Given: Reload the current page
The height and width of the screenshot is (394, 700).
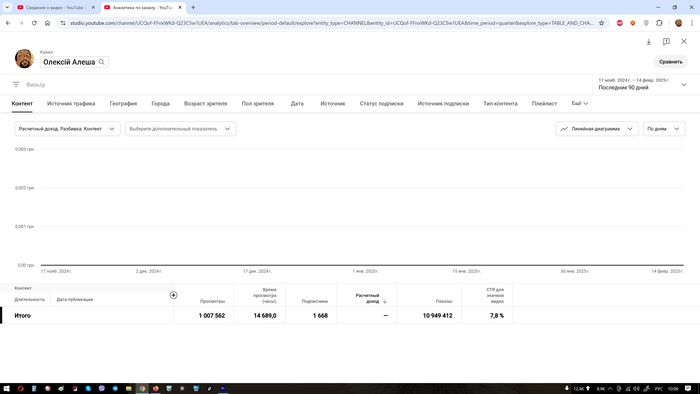Looking at the screenshot, I should tap(34, 23).
